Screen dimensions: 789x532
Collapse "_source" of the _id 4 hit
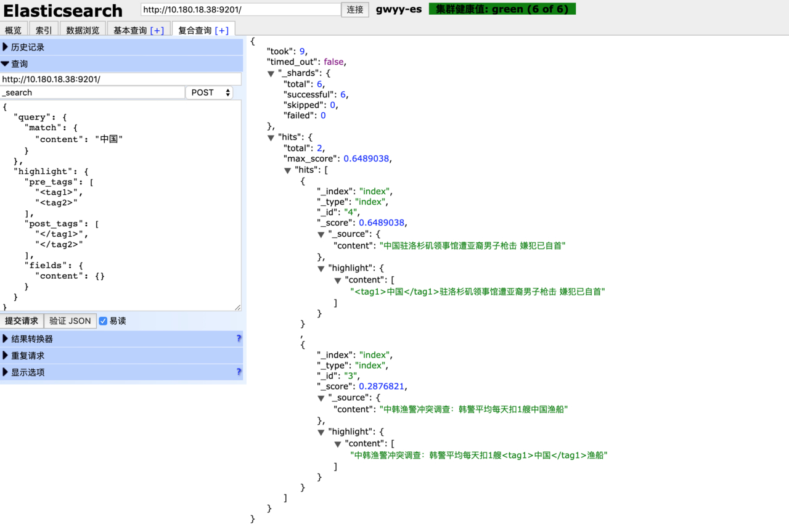321,234
